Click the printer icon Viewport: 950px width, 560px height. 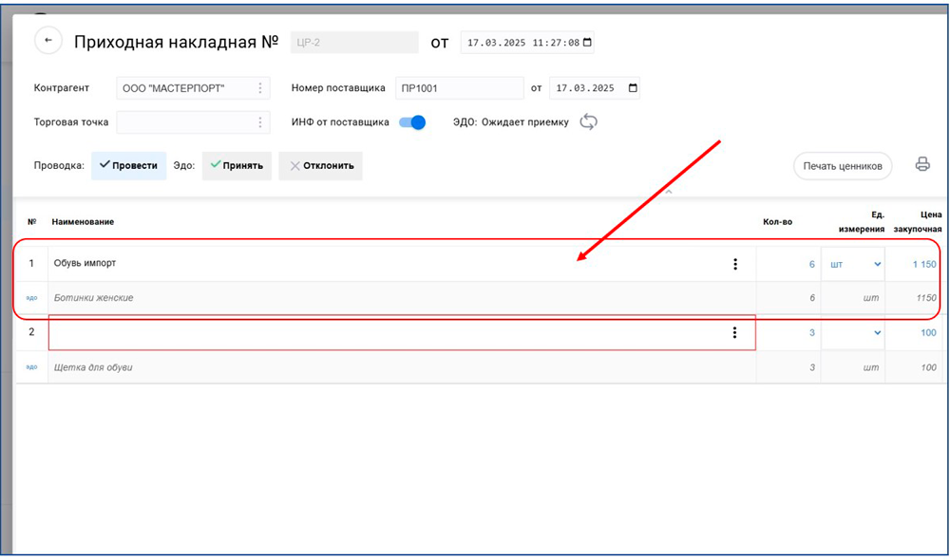(921, 164)
